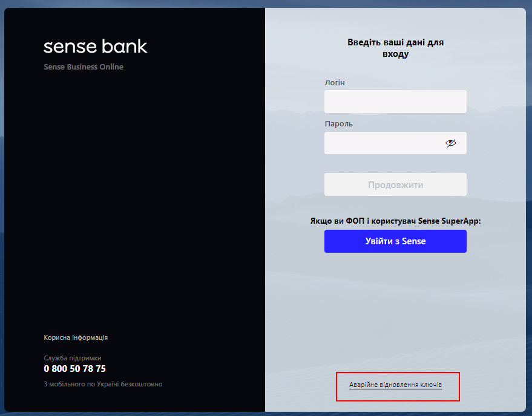Click the Служба підтримки label
This screenshot has width=532, height=416.
click(x=73, y=358)
